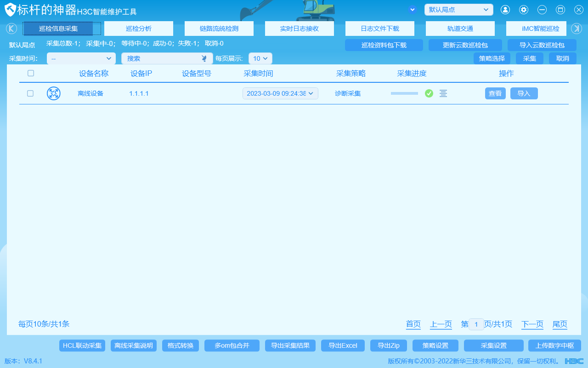Go to the next page via 下一页
Screen dimensions: 588x368
point(532,324)
